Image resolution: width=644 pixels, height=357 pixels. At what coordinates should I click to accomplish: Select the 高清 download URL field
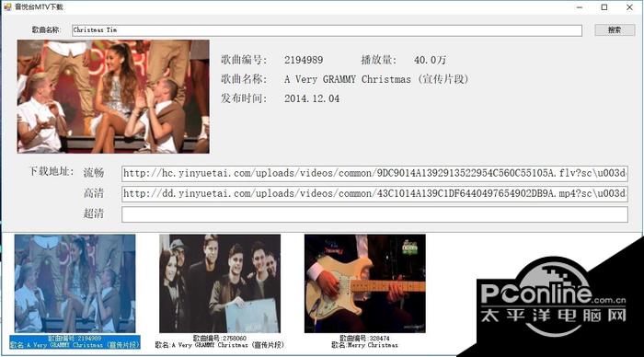tap(374, 193)
